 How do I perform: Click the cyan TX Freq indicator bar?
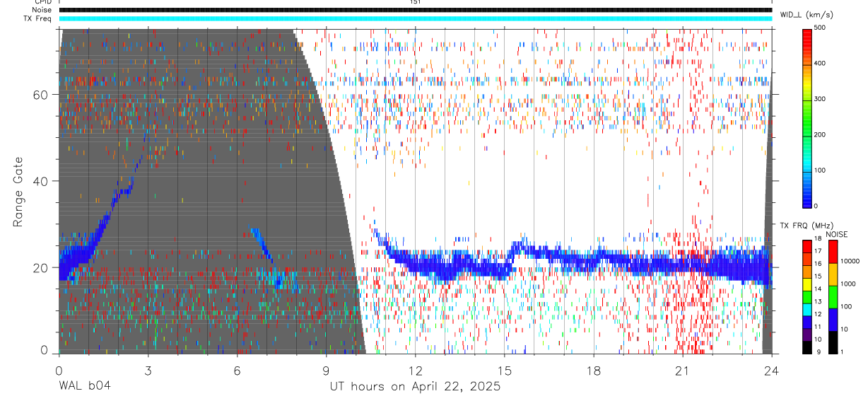click(415, 18)
